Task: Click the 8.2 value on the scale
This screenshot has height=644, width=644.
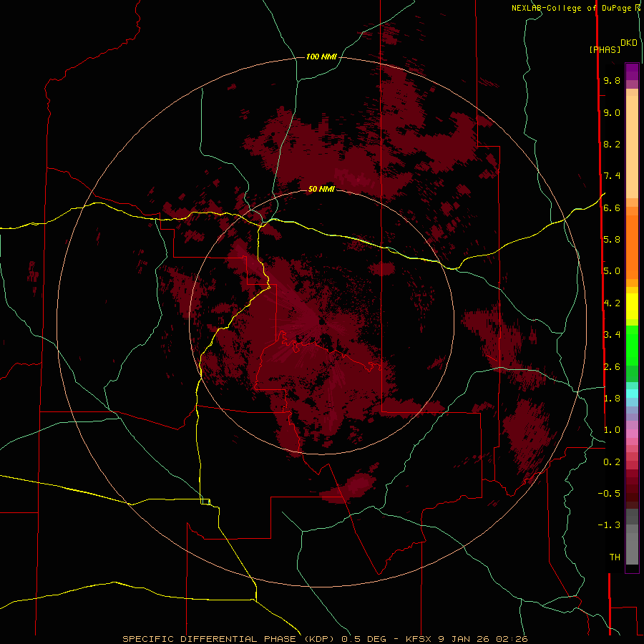Action: pos(612,144)
